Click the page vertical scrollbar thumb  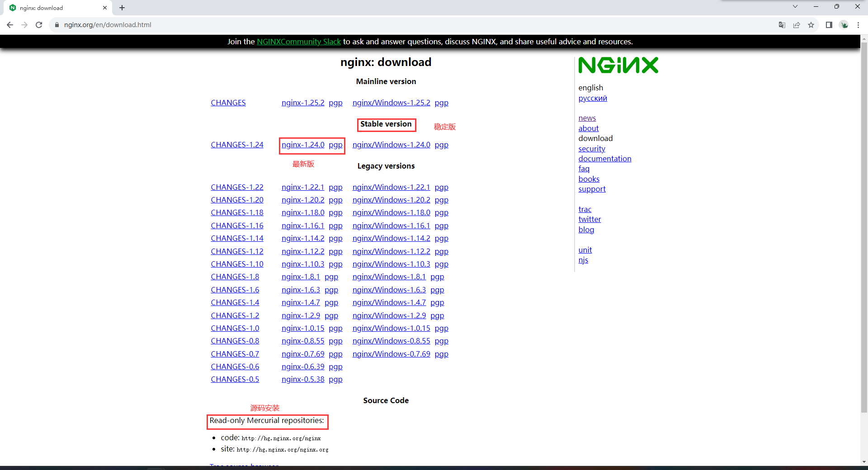(864, 227)
